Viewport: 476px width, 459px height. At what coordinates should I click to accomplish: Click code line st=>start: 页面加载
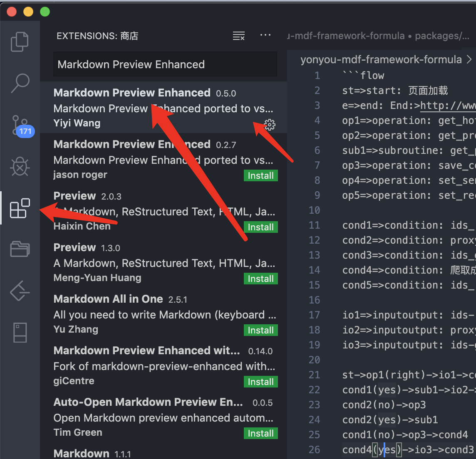(x=395, y=90)
